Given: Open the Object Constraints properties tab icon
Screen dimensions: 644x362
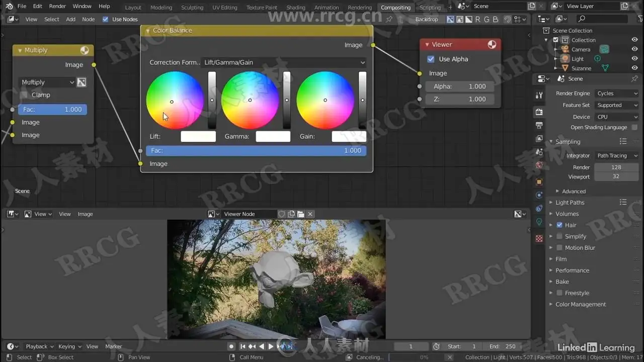Looking at the screenshot, I should tap(539, 208).
